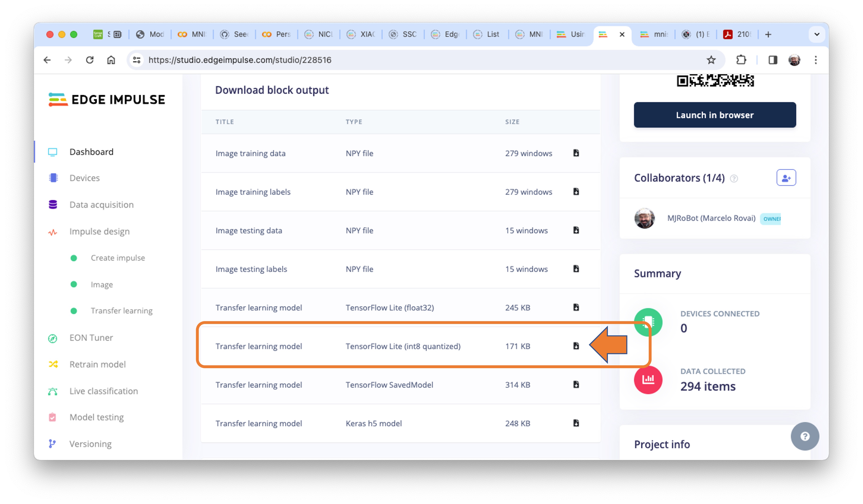
Task: Download the TensorFlow SavedModel file
Action: (x=576, y=385)
